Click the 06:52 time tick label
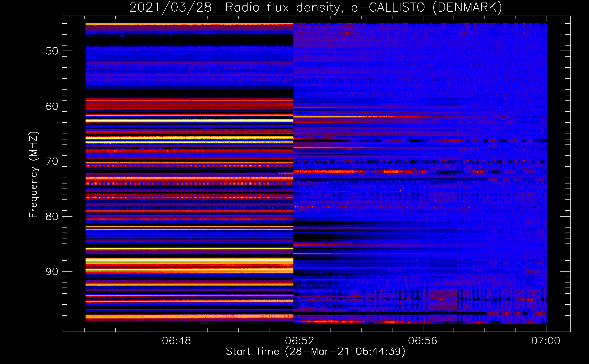Screen dimensions: 589x364 [300, 341]
